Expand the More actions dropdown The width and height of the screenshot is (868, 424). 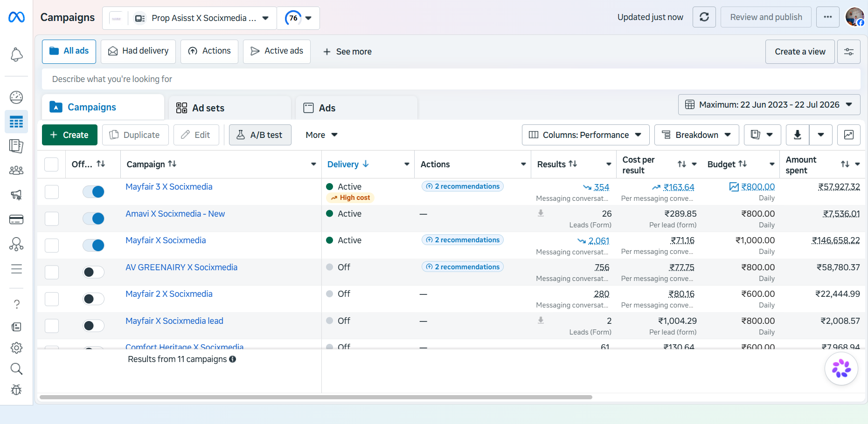click(321, 135)
